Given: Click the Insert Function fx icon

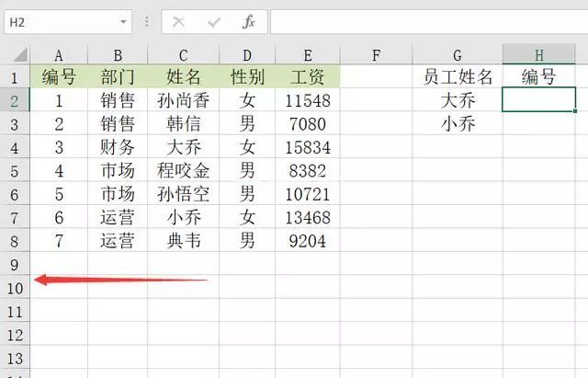Looking at the screenshot, I should 248,21.
